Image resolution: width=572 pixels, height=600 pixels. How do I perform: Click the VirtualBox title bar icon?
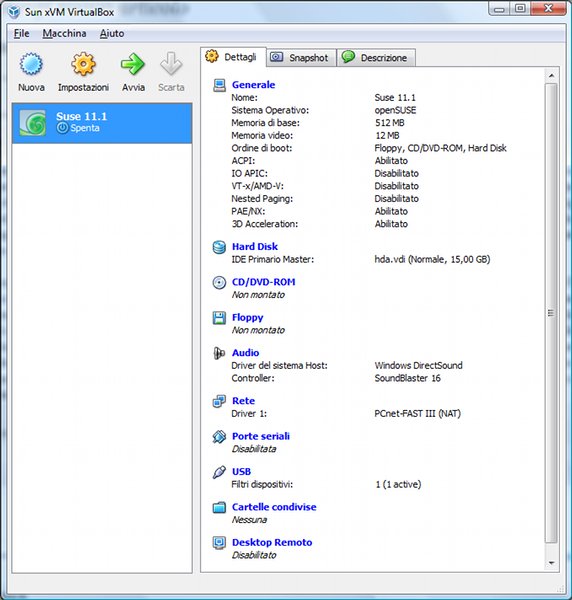14,12
